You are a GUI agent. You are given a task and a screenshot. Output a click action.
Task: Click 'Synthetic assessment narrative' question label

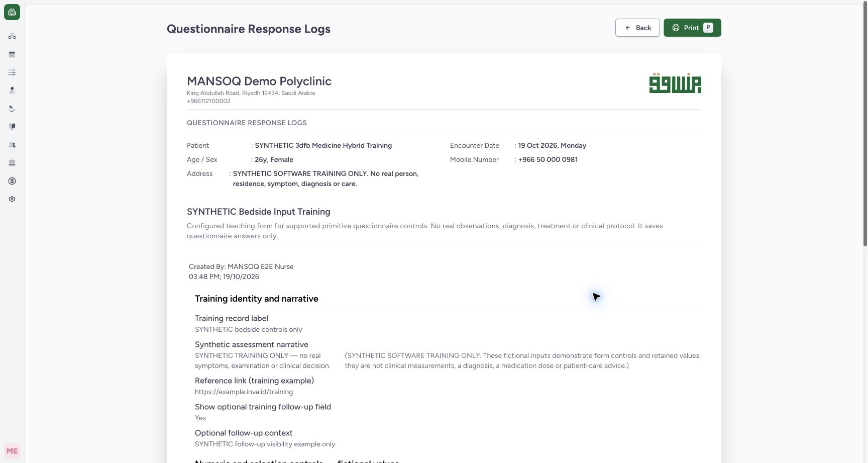pyautogui.click(x=252, y=344)
